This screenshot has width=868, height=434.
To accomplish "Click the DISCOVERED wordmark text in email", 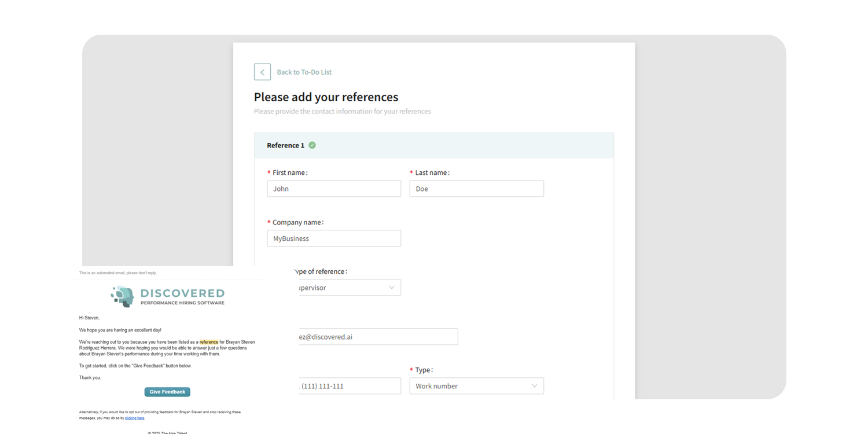I will 182,293.
